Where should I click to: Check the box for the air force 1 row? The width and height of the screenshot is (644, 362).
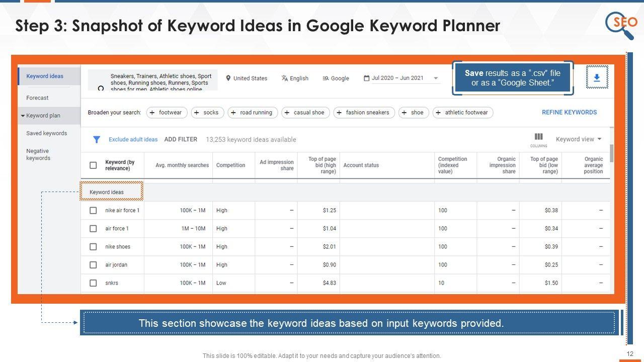[x=93, y=229]
